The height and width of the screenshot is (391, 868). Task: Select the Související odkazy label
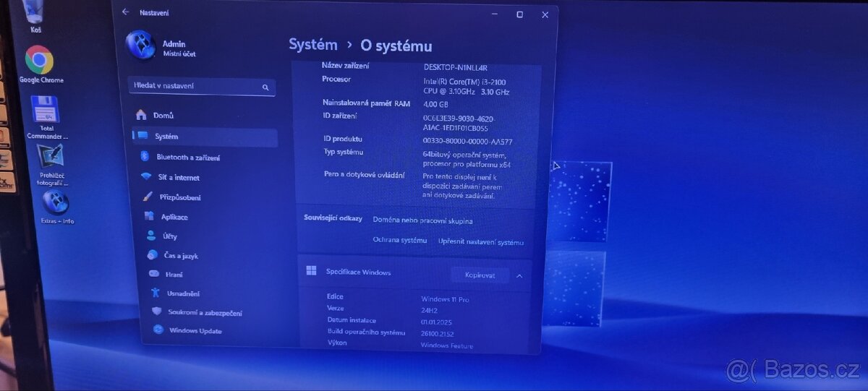tap(333, 218)
